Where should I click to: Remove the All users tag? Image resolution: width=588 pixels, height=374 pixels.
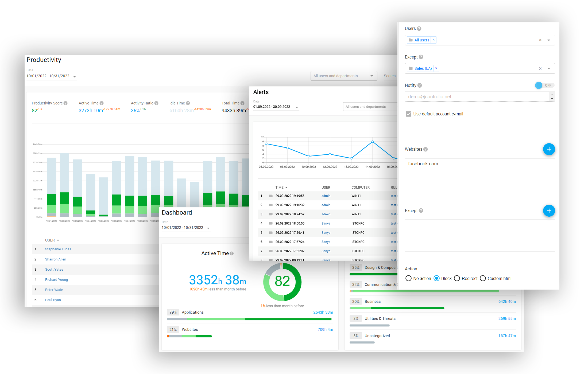(434, 40)
